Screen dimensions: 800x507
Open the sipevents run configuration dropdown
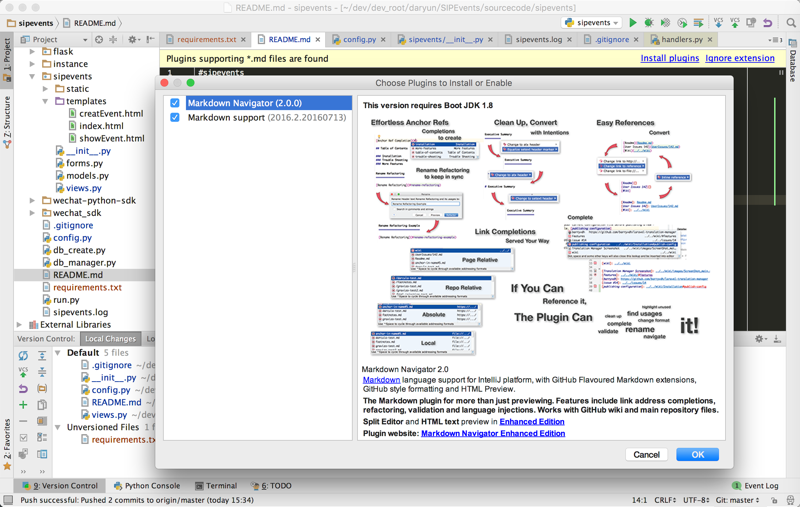tap(592, 22)
